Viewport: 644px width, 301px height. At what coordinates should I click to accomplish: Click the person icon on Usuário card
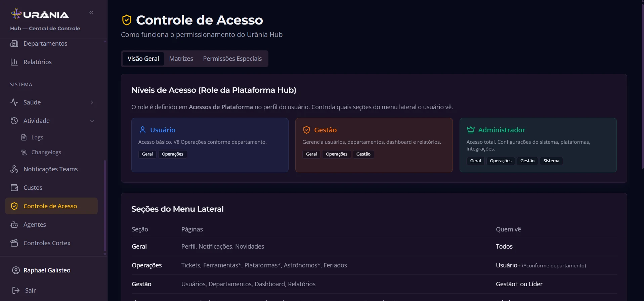[x=142, y=130]
